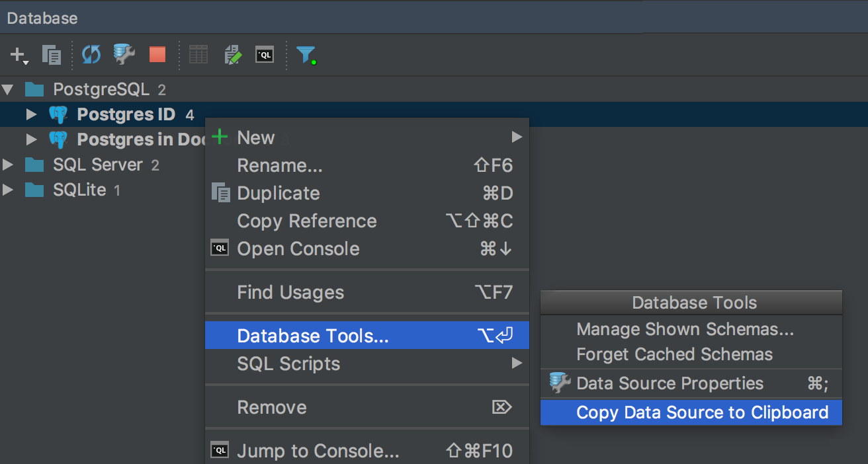Select Forget Cached Schemas option
The width and height of the screenshot is (868, 464).
(x=691, y=354)
